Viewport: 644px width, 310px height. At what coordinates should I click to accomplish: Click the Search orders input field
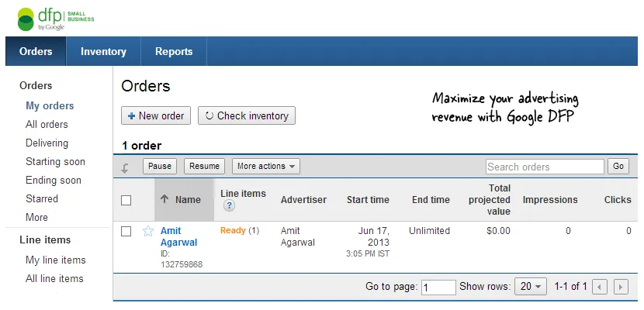(545, 167)
